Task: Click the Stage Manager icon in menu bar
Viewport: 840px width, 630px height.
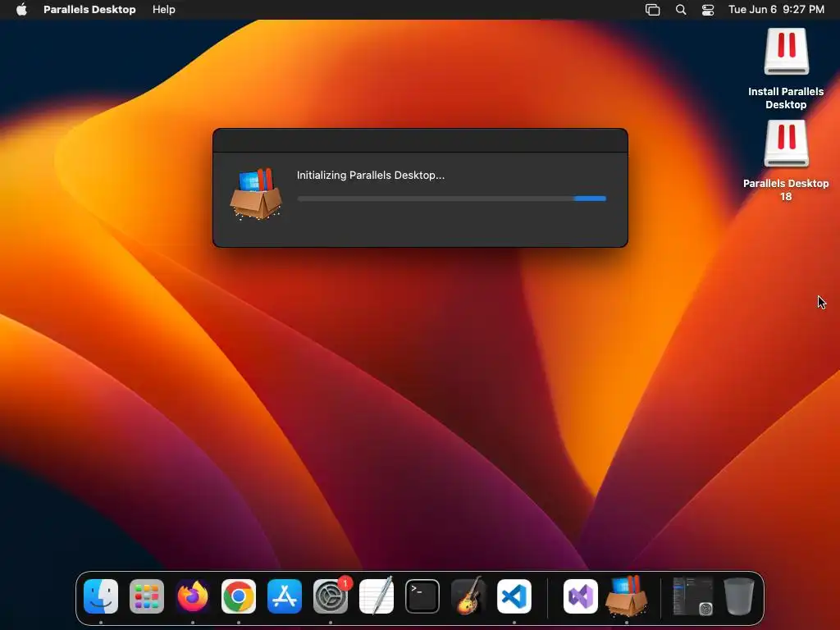Action: [652, 10]
